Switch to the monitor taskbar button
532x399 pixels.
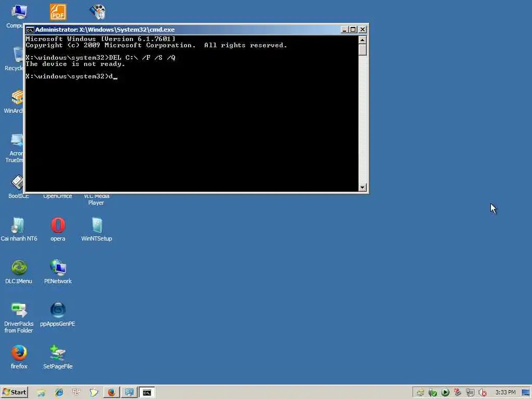[x=129, y=393]
